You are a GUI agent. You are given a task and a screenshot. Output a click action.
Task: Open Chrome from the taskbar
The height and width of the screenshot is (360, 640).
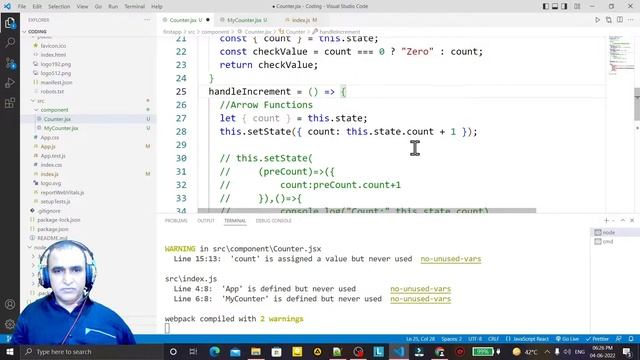(x=440, y=351)
